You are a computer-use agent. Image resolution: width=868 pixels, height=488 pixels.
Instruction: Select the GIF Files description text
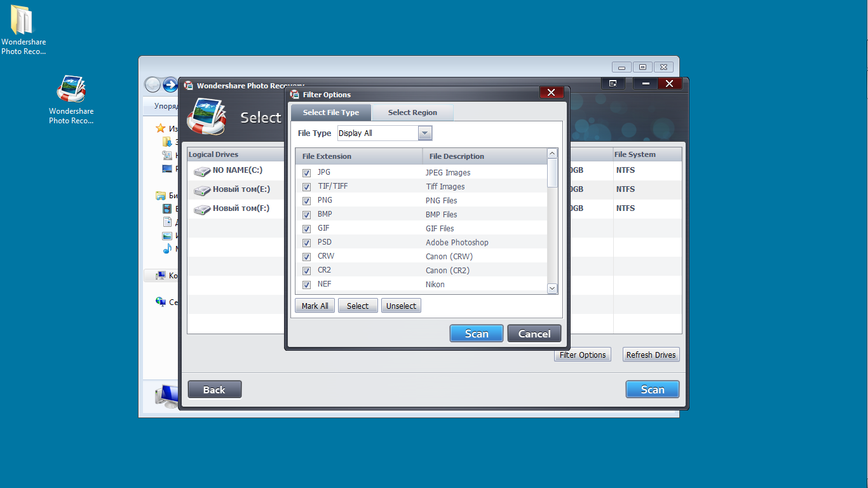click(x=440, y=229)
